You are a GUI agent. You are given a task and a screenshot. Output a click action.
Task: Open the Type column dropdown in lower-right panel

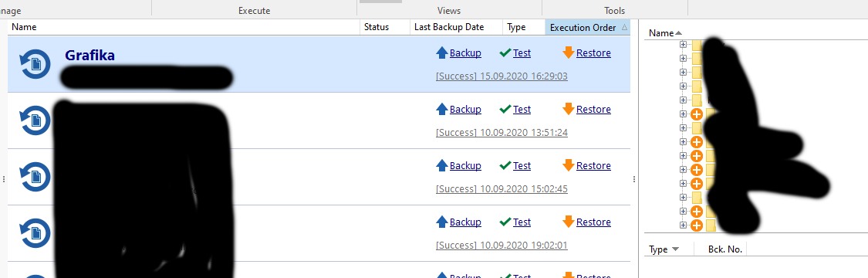tap(675, 249)
